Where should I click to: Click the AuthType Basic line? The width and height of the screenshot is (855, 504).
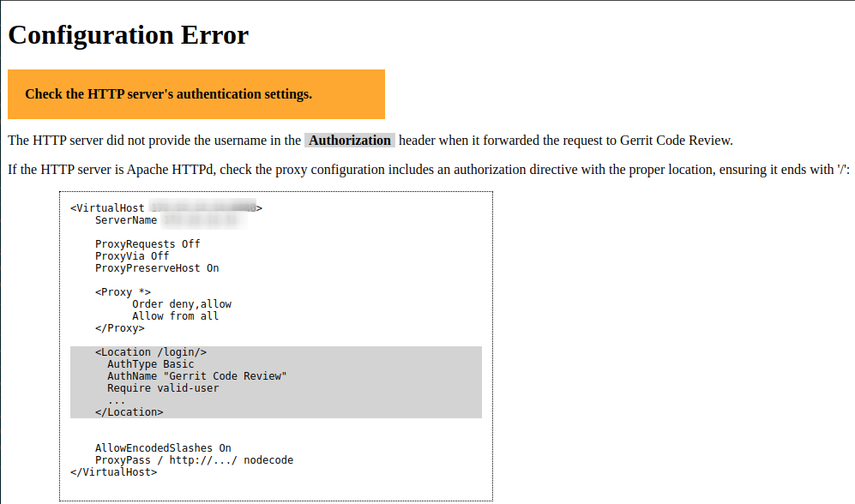152,363
